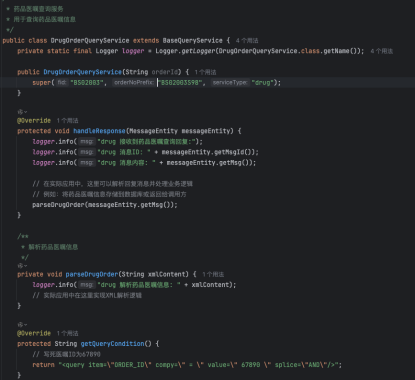Click the MessageEntity type in handleResponse's signature
Image resolution: width=415 pixels, height=380 pixels.
point(153,131)
